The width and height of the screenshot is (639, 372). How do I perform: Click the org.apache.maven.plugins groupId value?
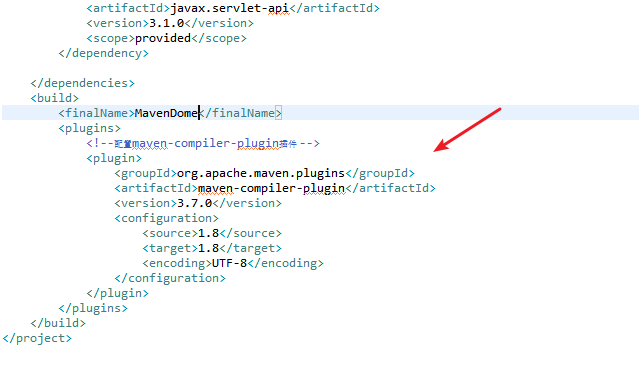coord(261,174)
